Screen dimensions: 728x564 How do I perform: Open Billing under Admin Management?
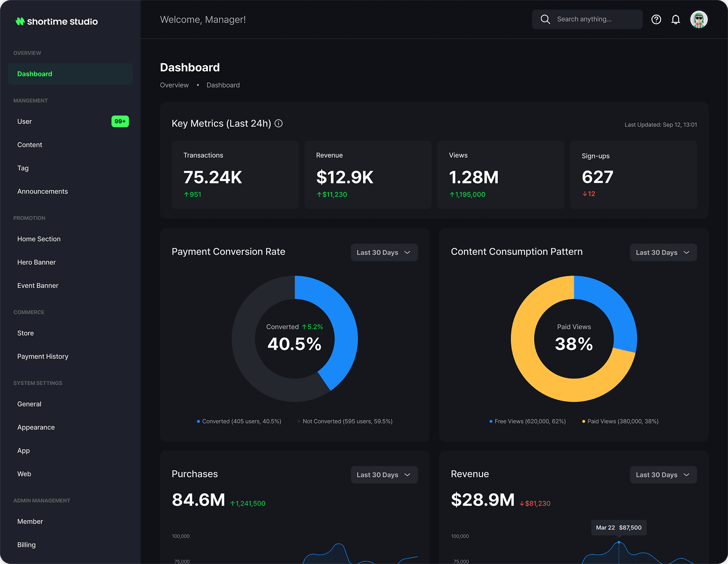[26, 544]
